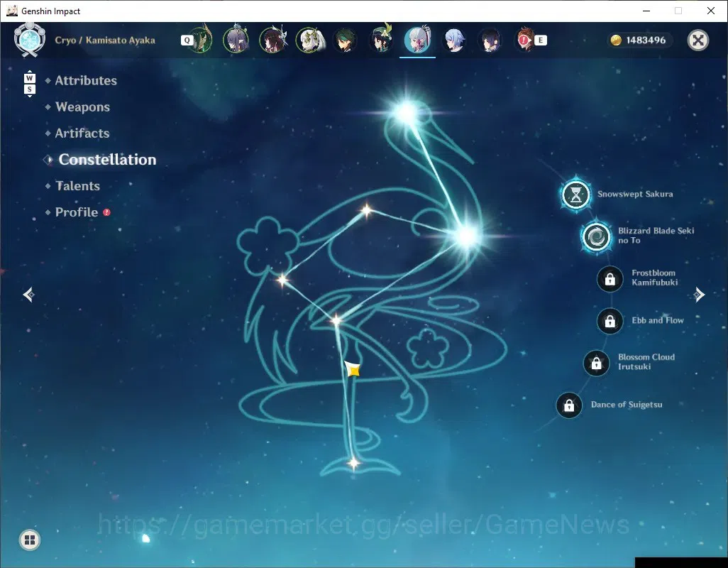Select the Tighnari portrait beside the Q key

[202, 40]
